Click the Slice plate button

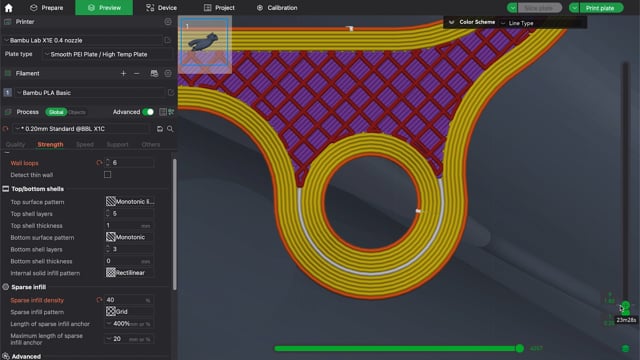539,8
